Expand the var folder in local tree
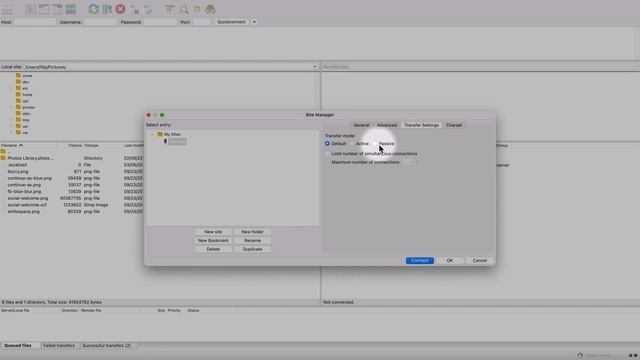The image size is (640, 360). point(11,133)
